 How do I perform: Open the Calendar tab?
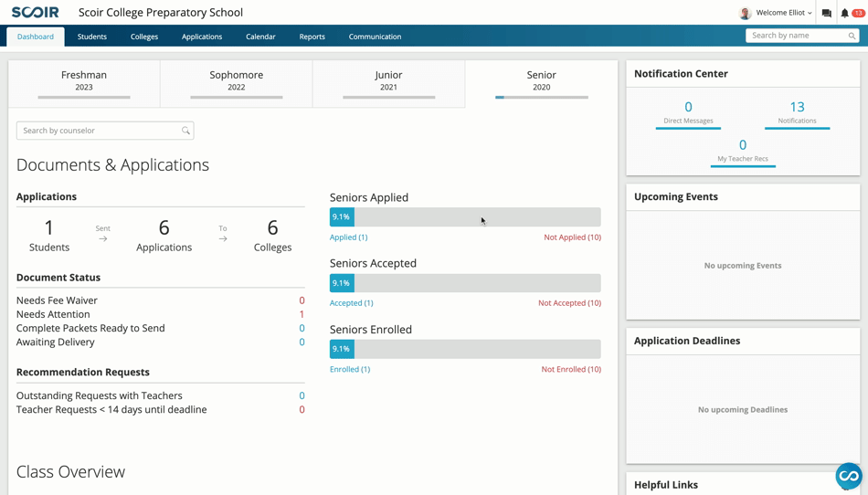point(260,37)
